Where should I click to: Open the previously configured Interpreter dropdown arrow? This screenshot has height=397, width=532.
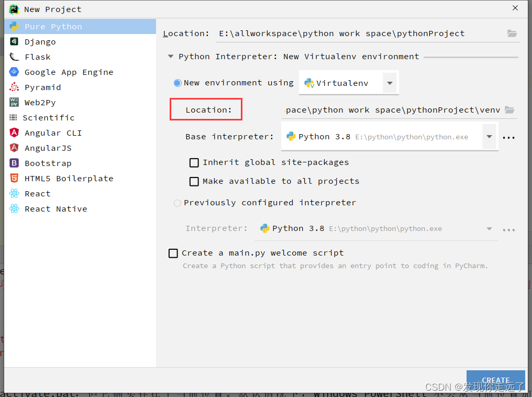[x=489, y=229]
